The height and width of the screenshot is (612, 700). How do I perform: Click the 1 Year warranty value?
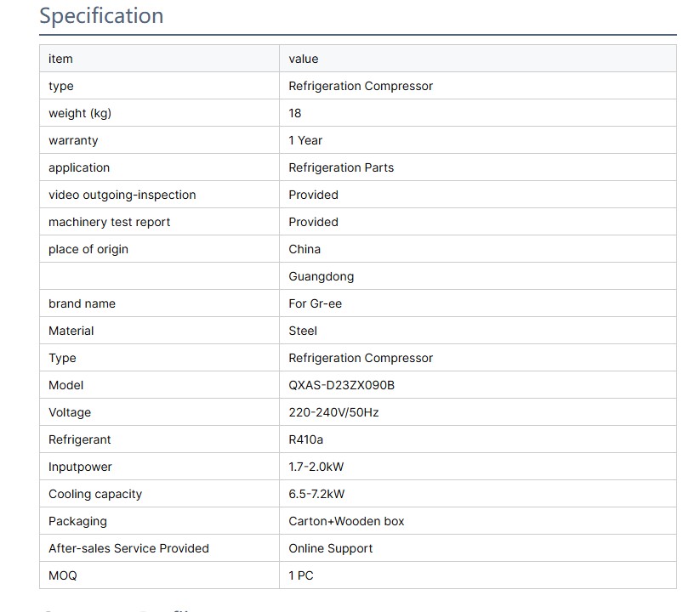305,140
